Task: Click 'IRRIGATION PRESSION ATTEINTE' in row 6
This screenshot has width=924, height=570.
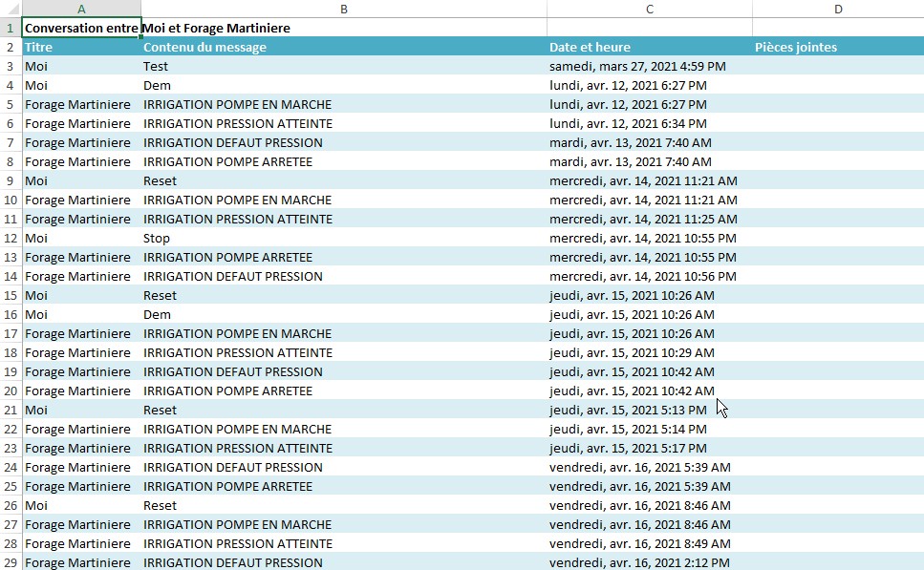Action: 238,124
